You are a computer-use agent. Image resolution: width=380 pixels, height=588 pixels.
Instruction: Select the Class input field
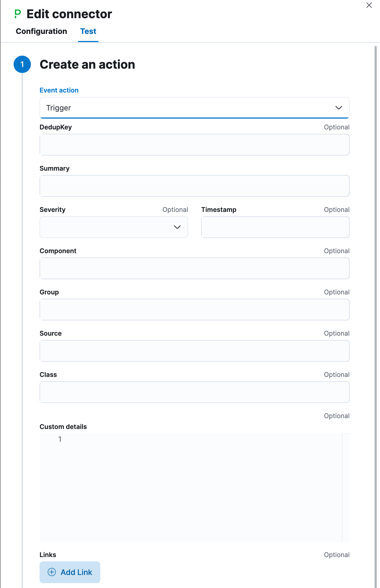tap(195, 392)
